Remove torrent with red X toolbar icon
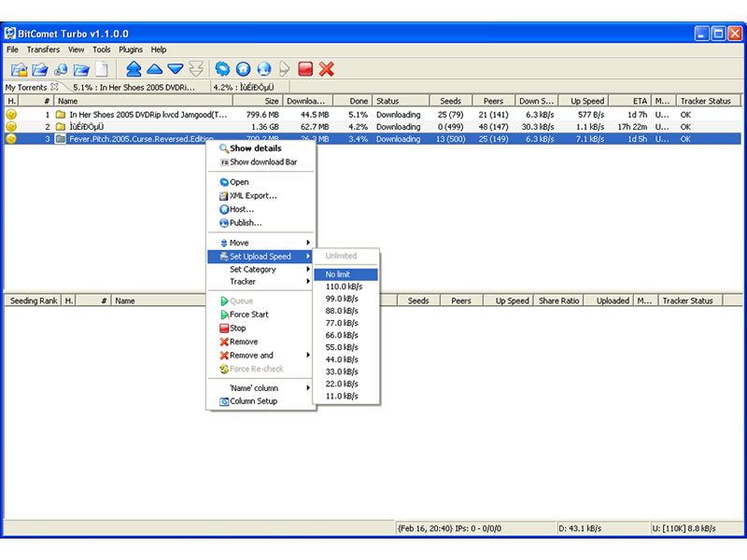Image resolution: width=747 pixels, height=560 pixels. (x=326, y=69)
